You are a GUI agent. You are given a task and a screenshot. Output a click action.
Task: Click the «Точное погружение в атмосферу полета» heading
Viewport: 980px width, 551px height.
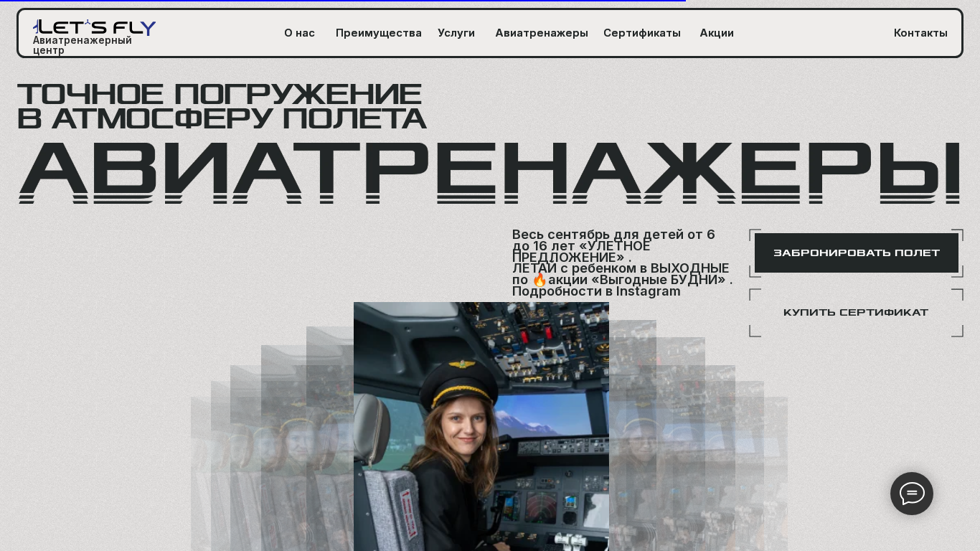point(222,106)
